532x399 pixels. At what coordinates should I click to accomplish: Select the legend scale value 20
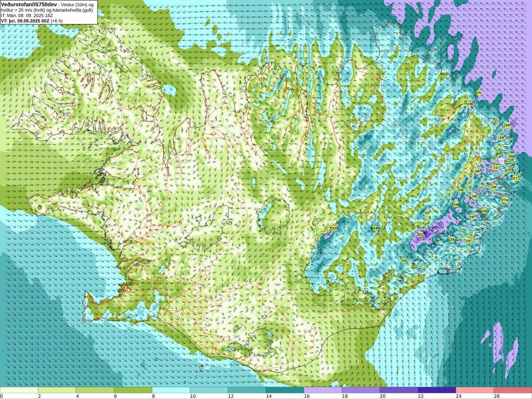pyautogui.click(x=383, y=397)
